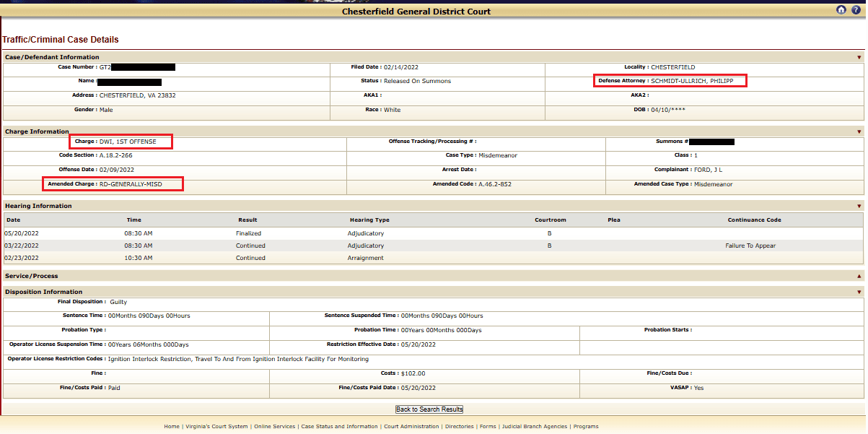Open the help question mark icon
This screenshot has height=434, width=868.
click(x=856, y=10)
